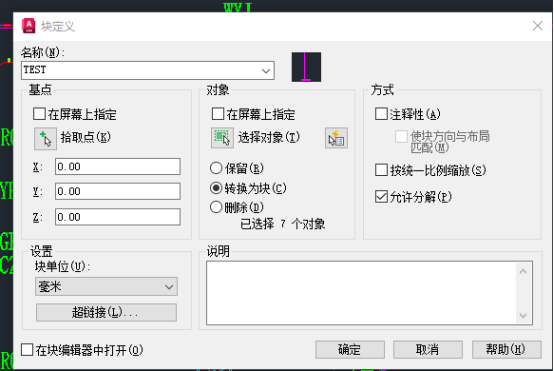
Task: Click the X coordinate input field
Action: 118,166
